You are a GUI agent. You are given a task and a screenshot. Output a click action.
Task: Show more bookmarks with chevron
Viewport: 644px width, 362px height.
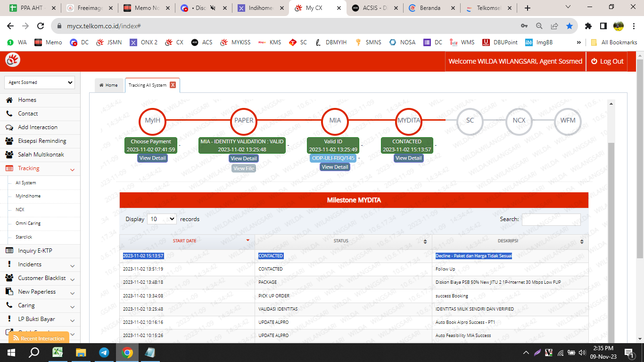click(578, 42)
